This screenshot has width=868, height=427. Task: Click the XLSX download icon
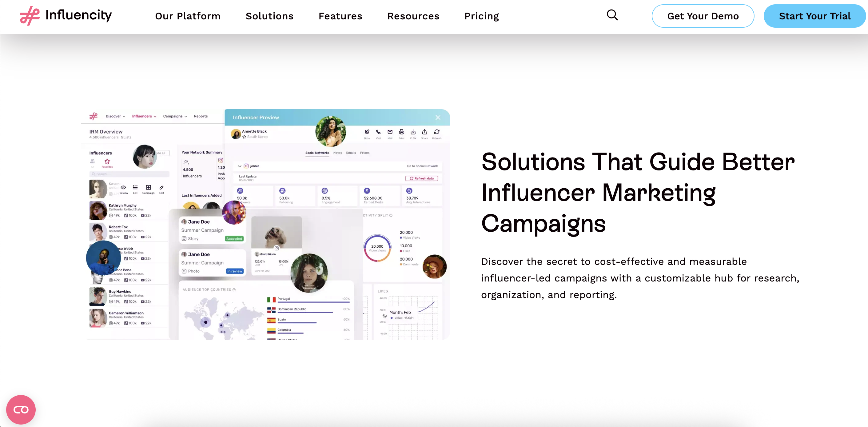pos(413,132)
